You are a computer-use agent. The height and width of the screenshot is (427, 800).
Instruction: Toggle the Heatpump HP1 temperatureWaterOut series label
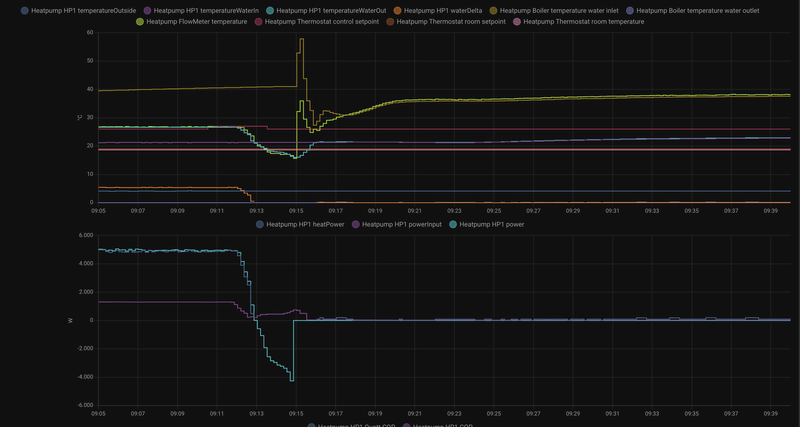coord(331,10)
